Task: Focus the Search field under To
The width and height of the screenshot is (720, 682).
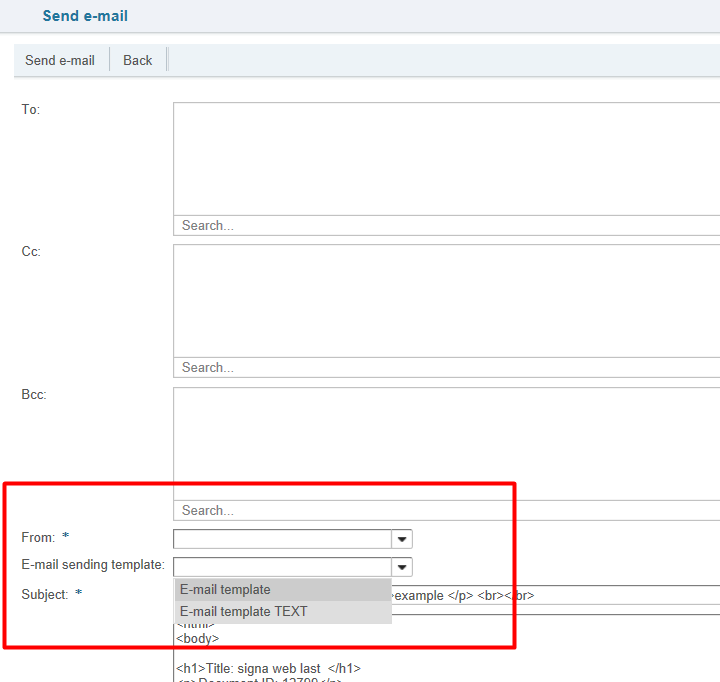Action: 446,226
